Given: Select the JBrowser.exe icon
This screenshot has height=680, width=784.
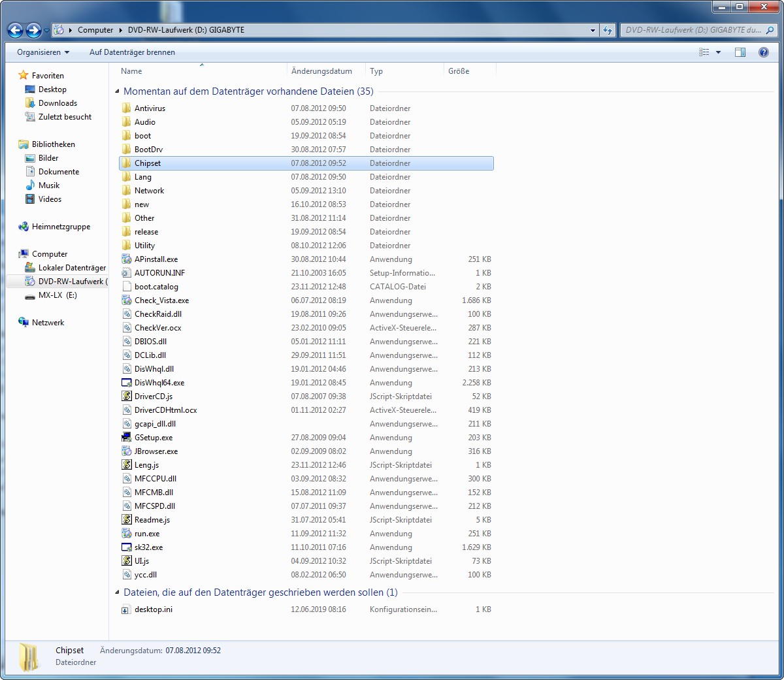Looking at the screenshot, I should (127, 451).
